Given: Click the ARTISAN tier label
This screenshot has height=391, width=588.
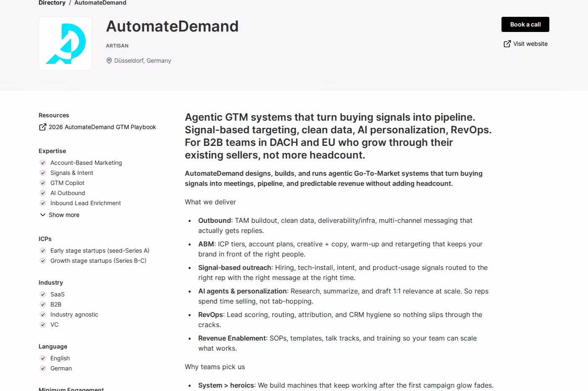Looking at the screenshot, I should (117, 45).
